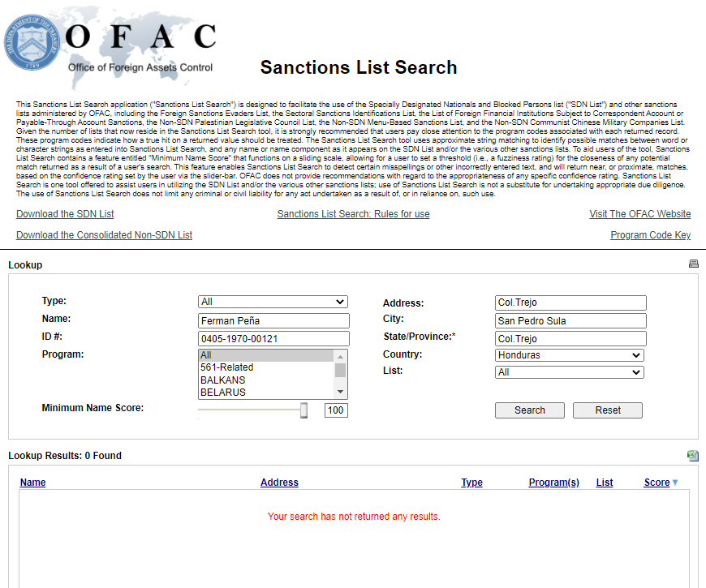Choose BELARUS program option
This screenshot has height=588, width=706.
click(x=223, y=393)
